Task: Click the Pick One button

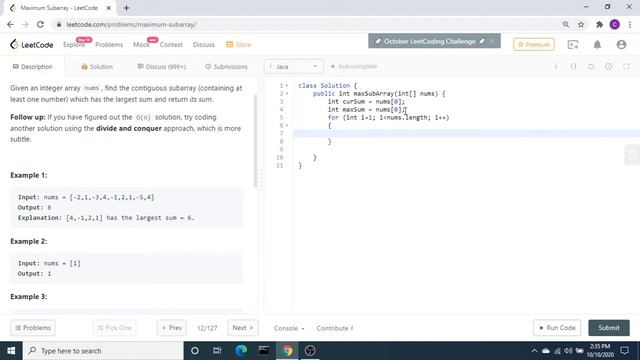Action: (114, 328)
